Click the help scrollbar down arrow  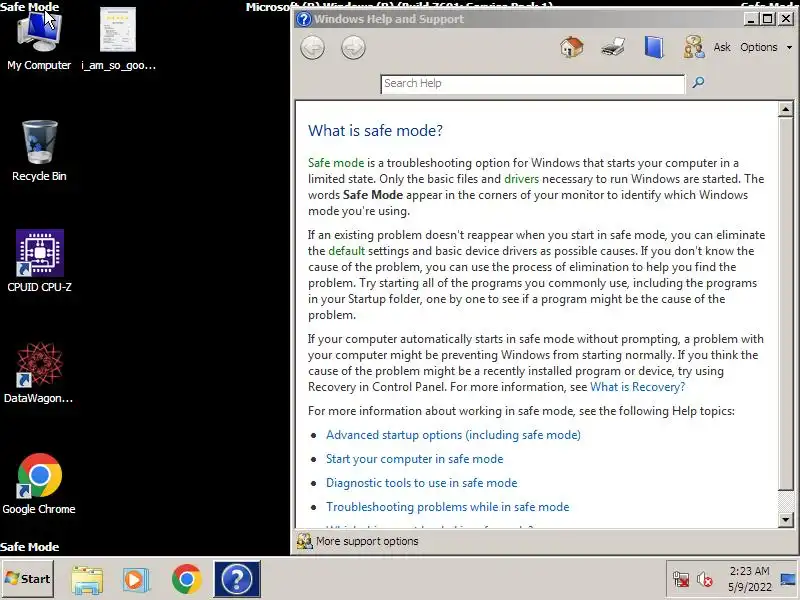click(785, 520)
